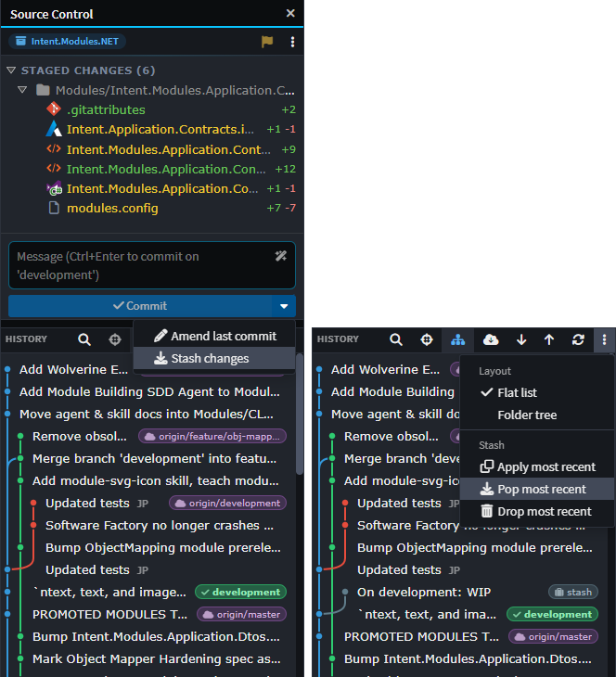Select right History commit 'Bump ObjectMapping module prerele...'
The width and height of the screenshot is (616, 677).
475,547
